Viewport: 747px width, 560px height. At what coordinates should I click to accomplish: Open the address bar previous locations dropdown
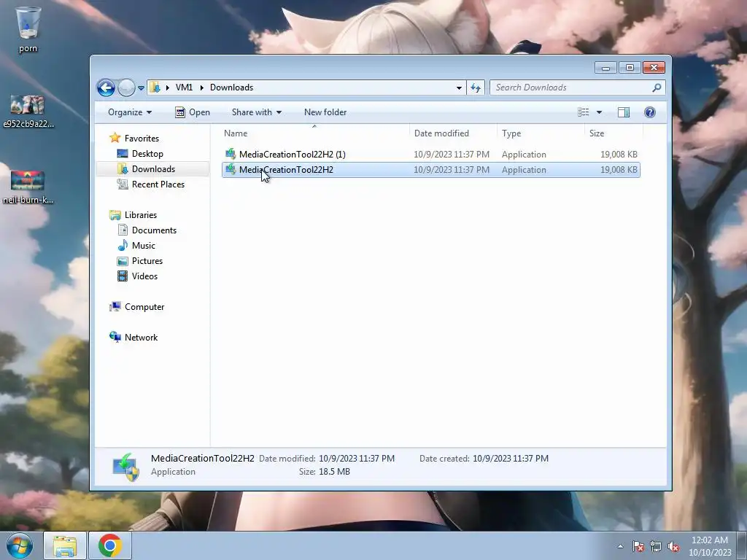[459, 87]
